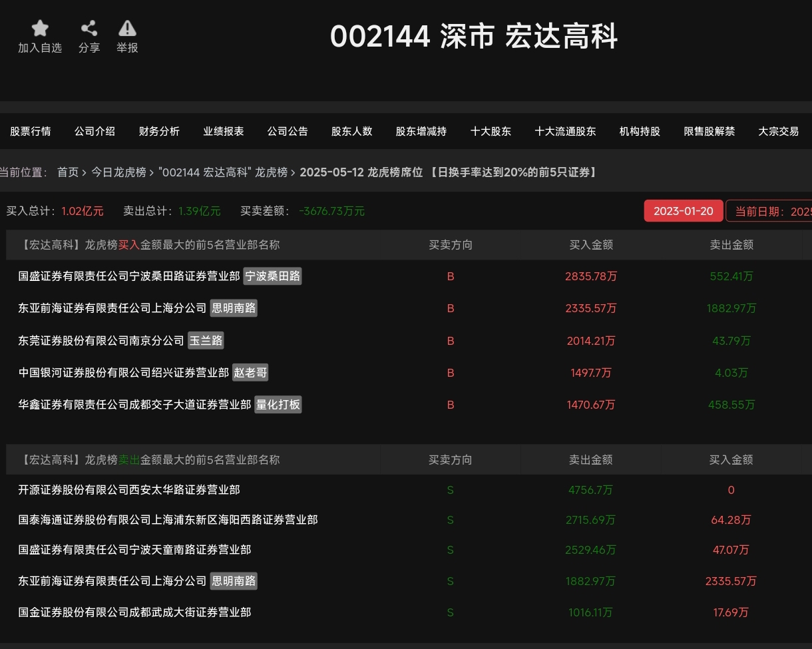Select the 十大股东 tab

[491, 131]
